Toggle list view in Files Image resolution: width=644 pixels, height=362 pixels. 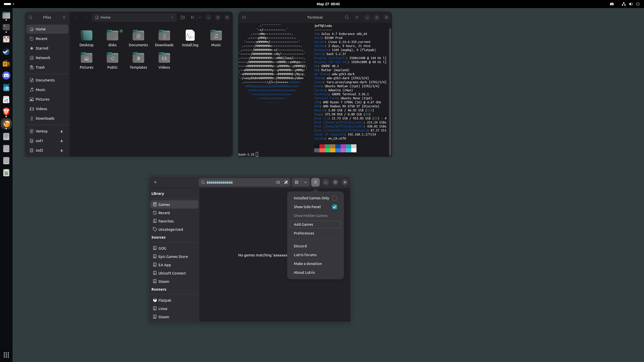[193, 17]
